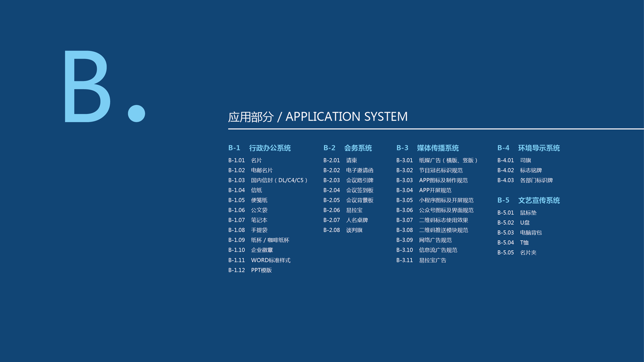This screenshot has height=362, width=644.
Task: Click entry 'B-3.10 信息流广告规范'
Action: point(427,250)
